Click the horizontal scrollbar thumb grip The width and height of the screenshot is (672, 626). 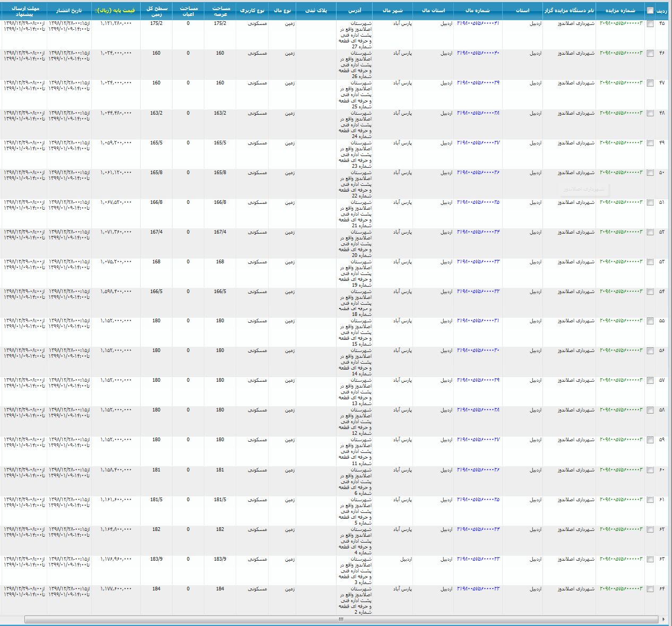[341, 619]
